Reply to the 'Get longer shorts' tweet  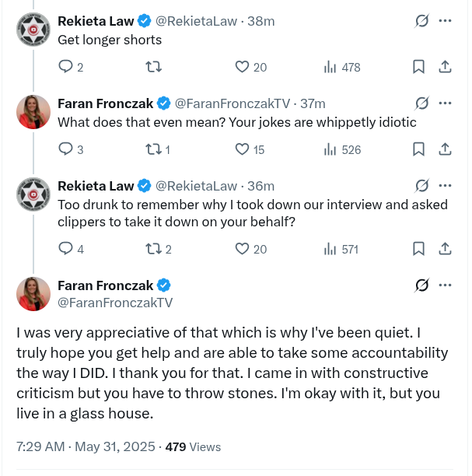click(x=71, y=67)
